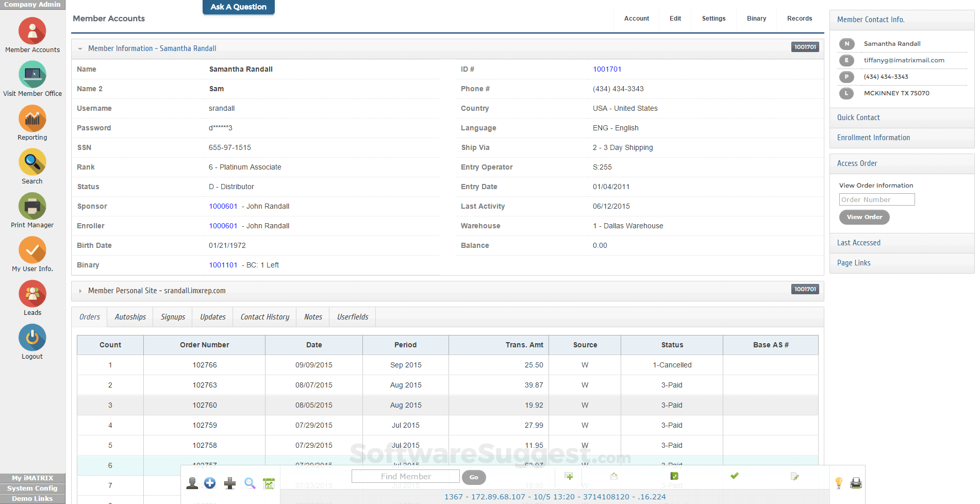Viewport: 980px width, 504px height.
Task: Click the Logout icon
Action: 32,338
